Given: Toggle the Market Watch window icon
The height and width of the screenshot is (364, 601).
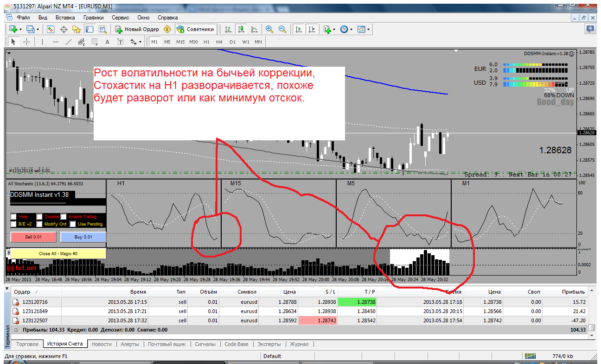Looking at the screenshot, I should coord(51,29).
